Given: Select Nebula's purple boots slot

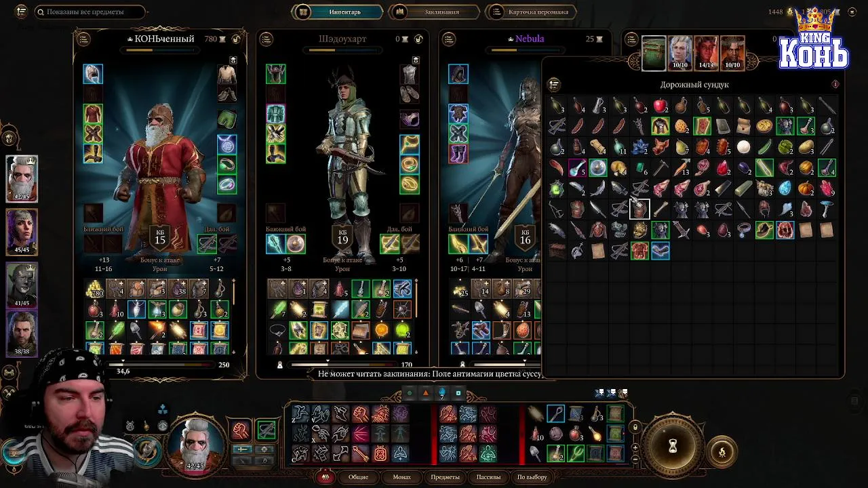Looking at the screenshot, I should [x=458, y=153].
